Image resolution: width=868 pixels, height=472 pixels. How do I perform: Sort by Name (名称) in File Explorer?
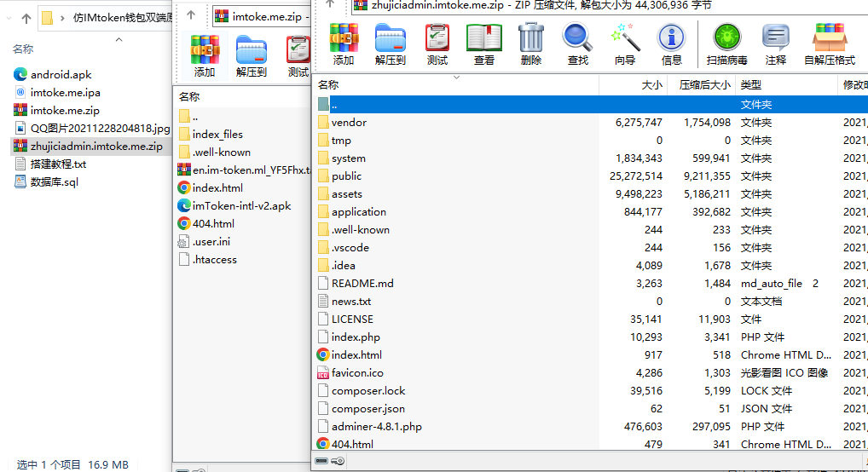tap(23, 49)
